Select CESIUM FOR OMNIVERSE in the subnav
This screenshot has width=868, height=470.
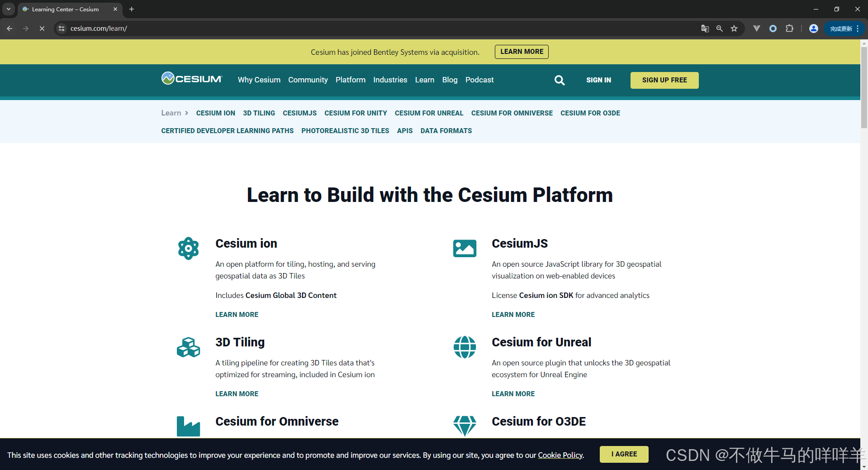(x=512, y=113)
